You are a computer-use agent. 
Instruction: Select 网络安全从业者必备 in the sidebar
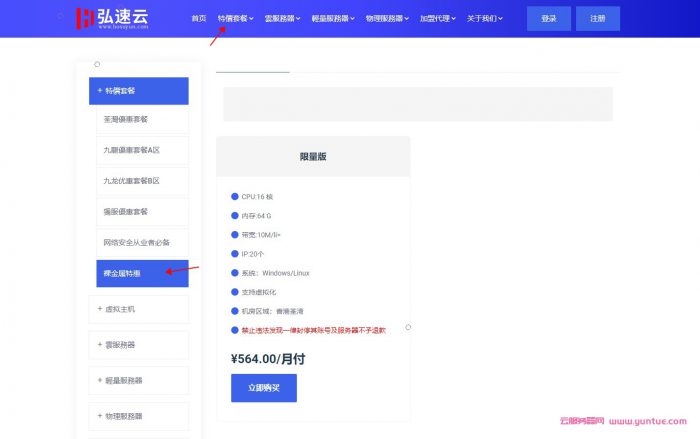click(x=138, y=242)
